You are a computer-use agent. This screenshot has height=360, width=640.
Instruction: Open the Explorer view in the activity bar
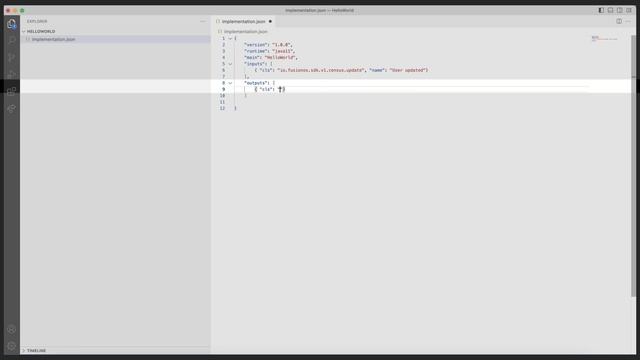coord(11,24)
